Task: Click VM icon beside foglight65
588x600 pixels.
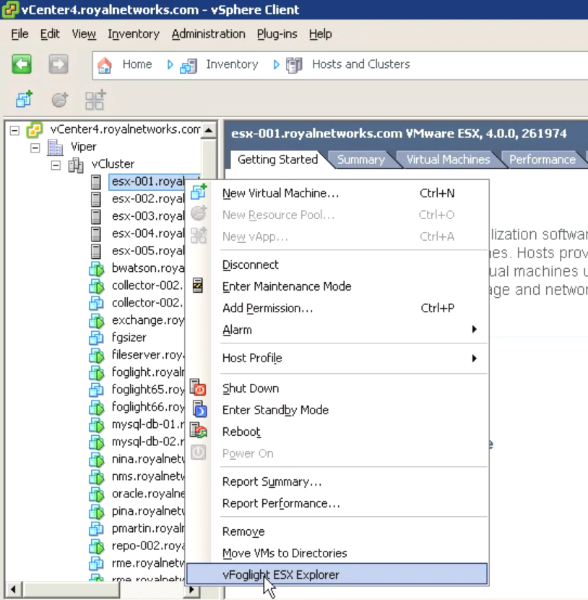Action: tap(96, 390)
